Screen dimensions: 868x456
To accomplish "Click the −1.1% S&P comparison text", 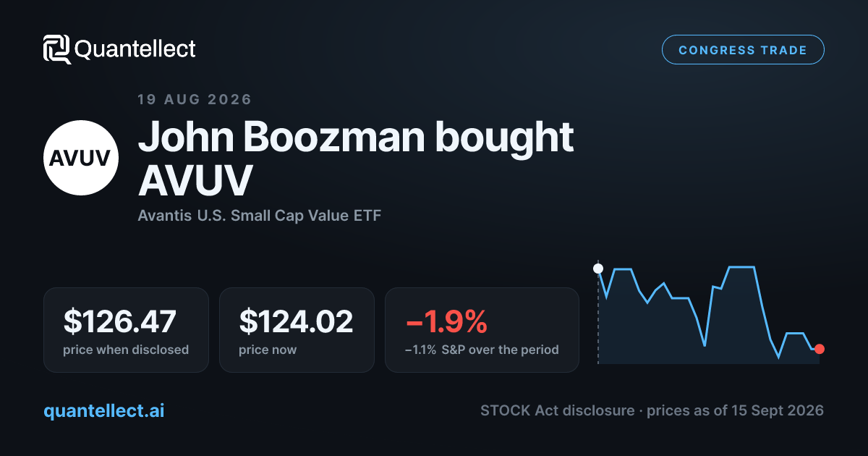I will point(482,350).
